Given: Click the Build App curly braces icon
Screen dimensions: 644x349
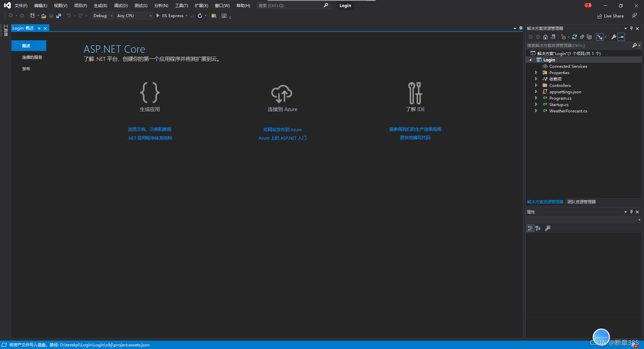Looking at the screenshot, I should 150,92.
